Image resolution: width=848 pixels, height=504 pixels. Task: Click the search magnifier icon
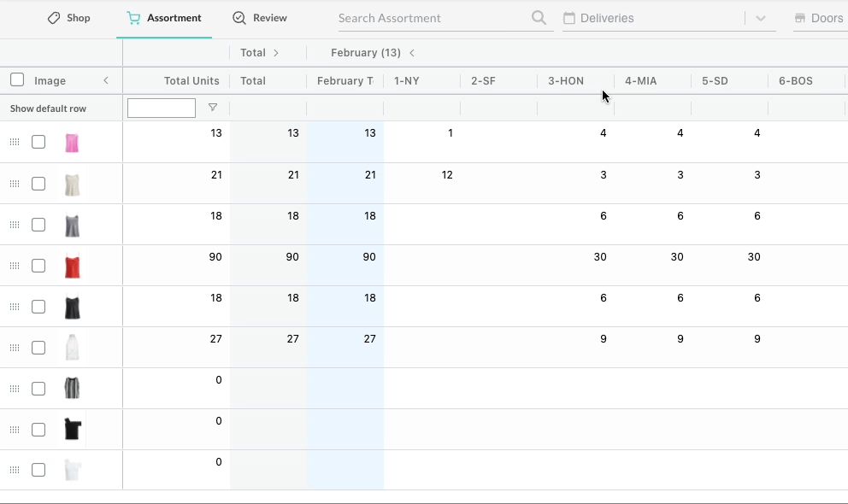click(x=539, y=18)
